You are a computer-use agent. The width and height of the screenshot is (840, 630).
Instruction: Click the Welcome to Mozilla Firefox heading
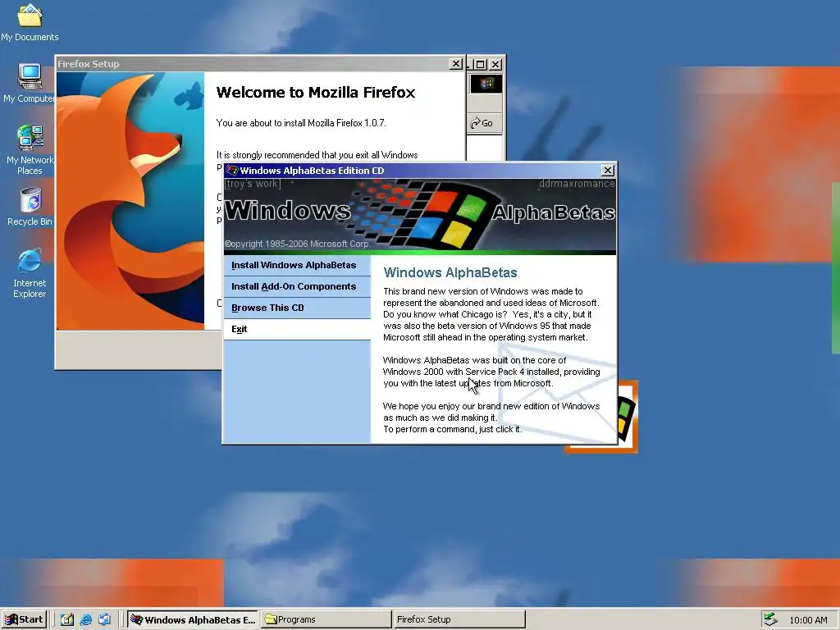click(x=316, y=92)
